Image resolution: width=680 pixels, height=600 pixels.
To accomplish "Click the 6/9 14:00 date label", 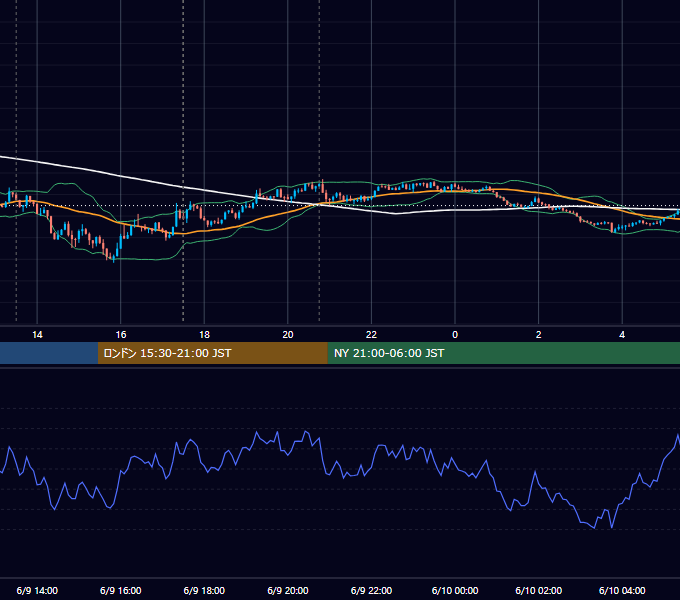I will pos(37,590).
